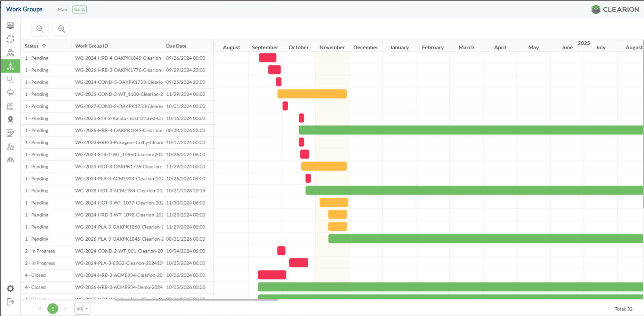The width and height of the screenshot is (644, 316).
Task: Select the Gantt view tab
Action: point(79,9)
